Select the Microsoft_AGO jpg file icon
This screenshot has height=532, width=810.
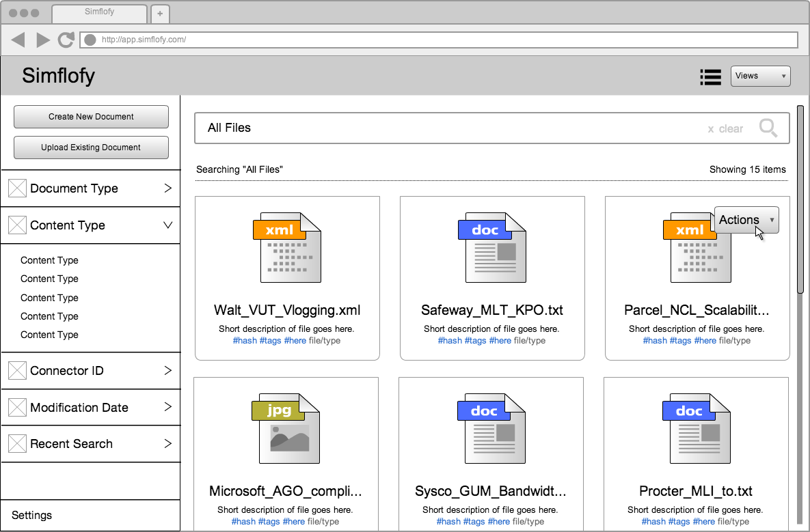coord(286,428)
